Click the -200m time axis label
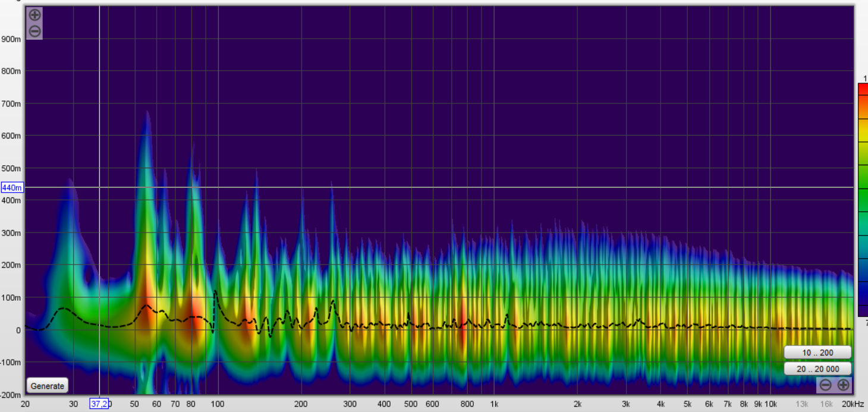Image resolution: width=868 pixels, height=412 pixels. [10, 395]
